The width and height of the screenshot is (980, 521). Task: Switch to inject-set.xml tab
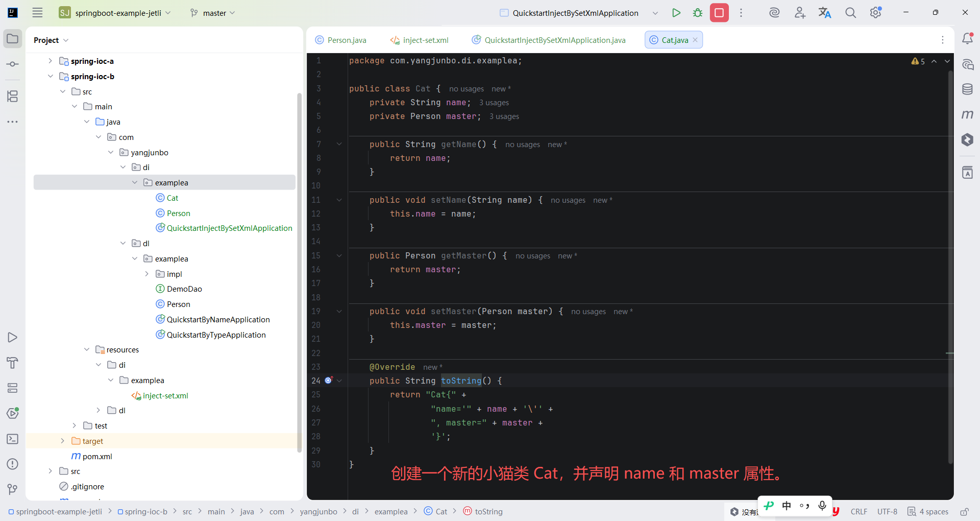pyautogui.click(x=420, y=40)
